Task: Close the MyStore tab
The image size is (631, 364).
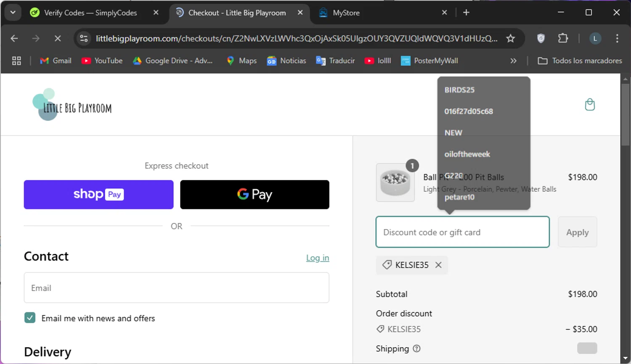Action: pos(444,13)
